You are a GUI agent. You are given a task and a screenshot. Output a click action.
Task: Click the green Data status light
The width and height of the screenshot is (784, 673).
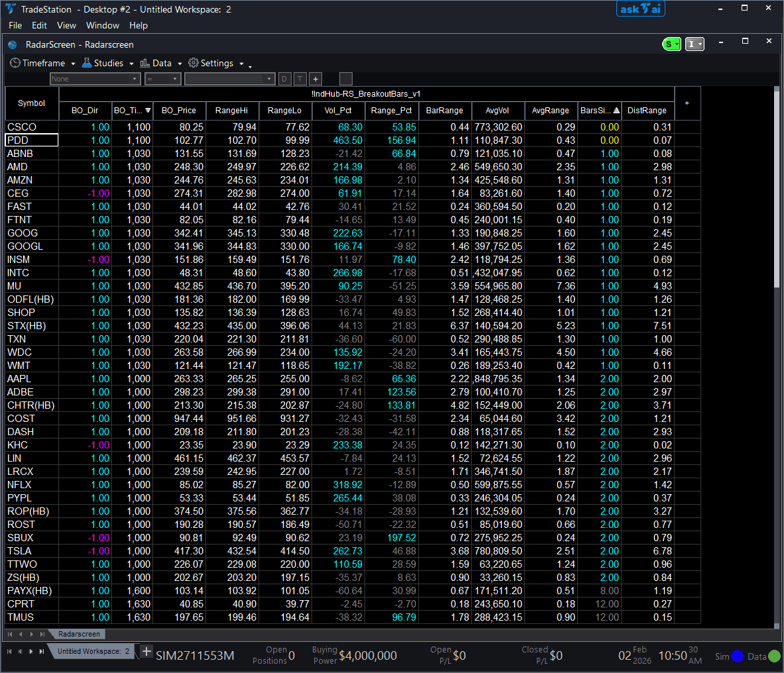point(774,656)
